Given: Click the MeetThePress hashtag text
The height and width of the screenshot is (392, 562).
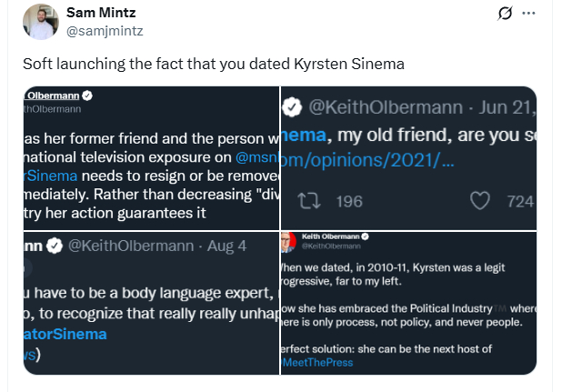Looking at the screenshot, I should coord(316,362).
